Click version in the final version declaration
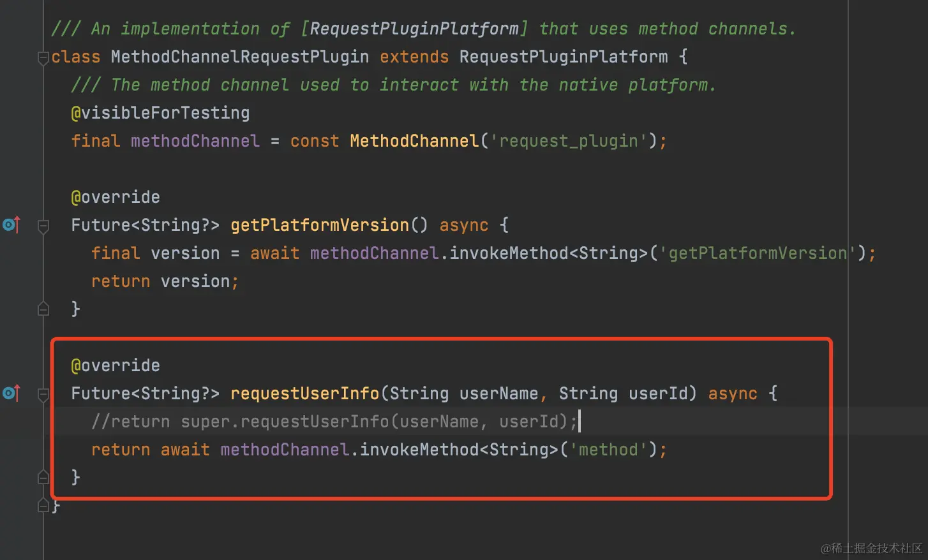Image resolution: width=928 pixels, height=560 pixels. 185,253
